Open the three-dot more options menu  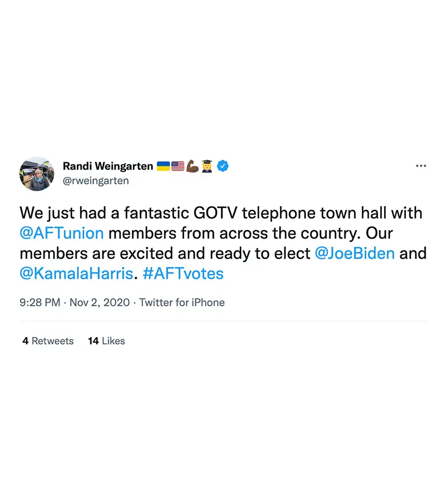pyautogui.click(x=421, y=166)
